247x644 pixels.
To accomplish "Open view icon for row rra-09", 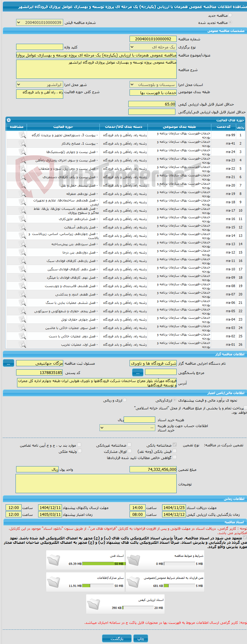I will [22, 277].
